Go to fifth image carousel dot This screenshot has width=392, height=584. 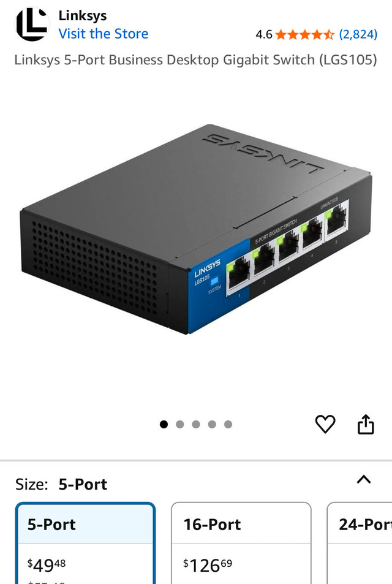click(228, 424)
